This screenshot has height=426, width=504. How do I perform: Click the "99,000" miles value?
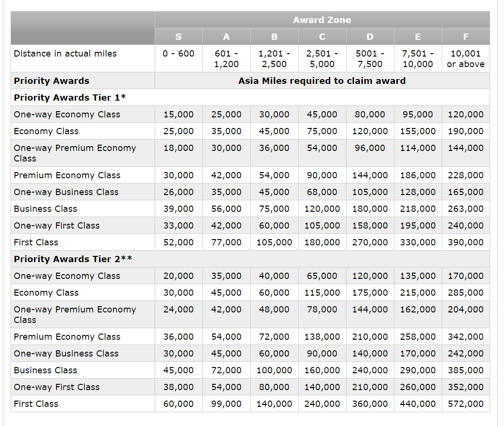click(226, 403)
